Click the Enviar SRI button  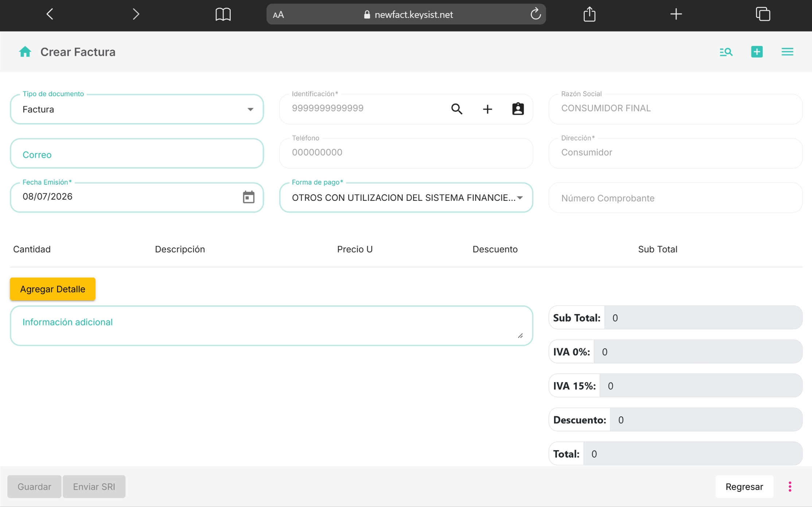[94, 487]
